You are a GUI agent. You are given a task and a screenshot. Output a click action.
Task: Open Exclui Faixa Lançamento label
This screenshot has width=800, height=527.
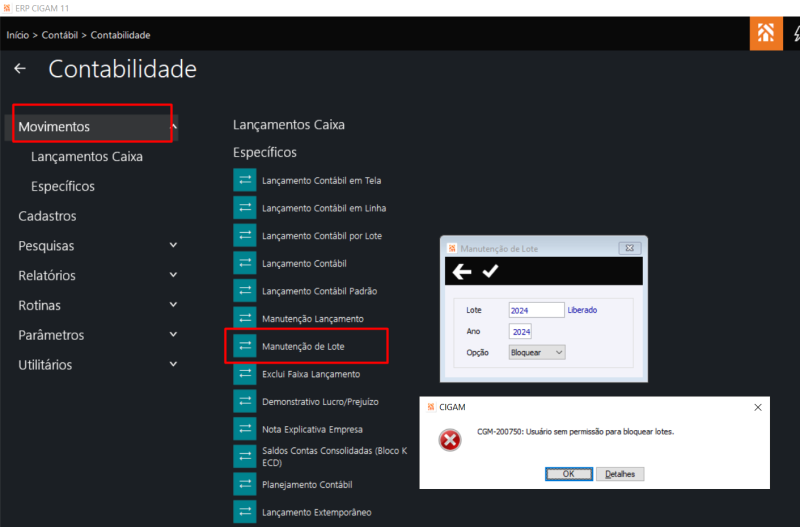pyautogui.click(x=311, y=374)
